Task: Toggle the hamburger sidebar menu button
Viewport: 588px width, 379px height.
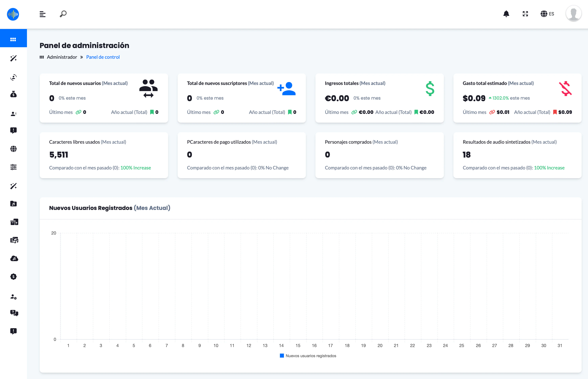Action: 43,14
